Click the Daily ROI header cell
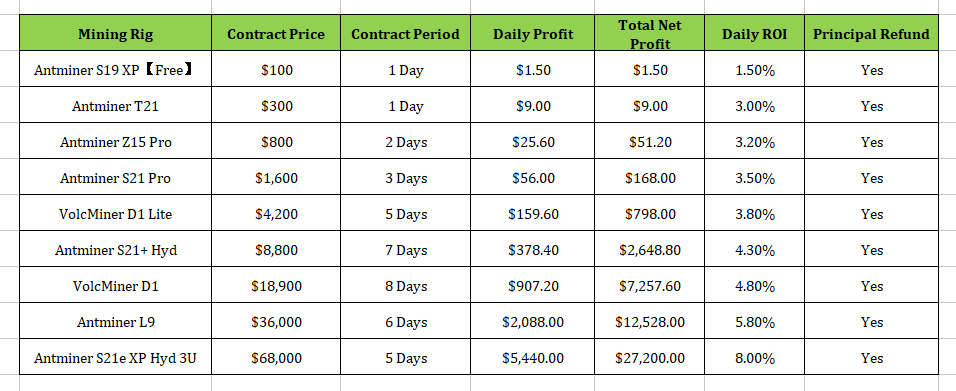 tap(754, 33)
